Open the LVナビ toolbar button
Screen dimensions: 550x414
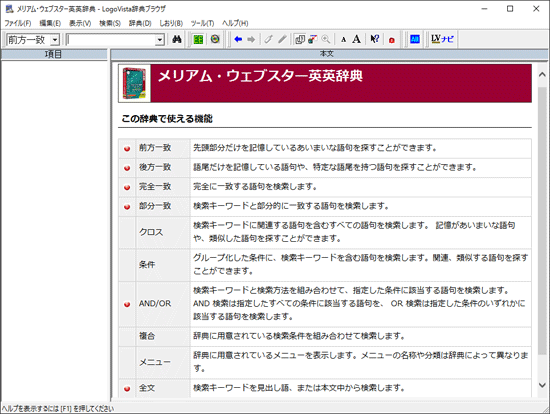442,39
